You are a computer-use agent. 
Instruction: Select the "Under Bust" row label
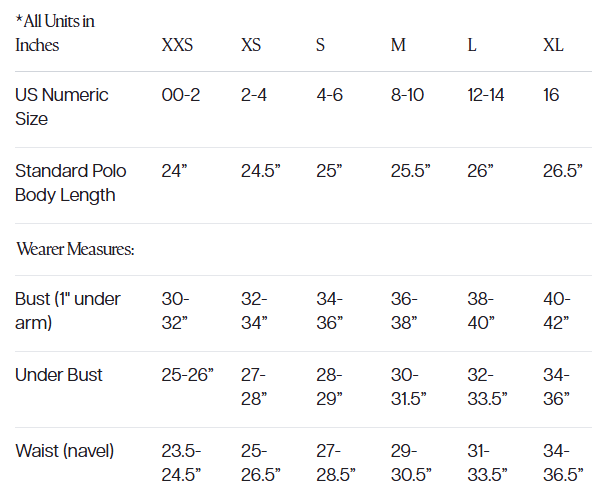(x=59, y=375)
